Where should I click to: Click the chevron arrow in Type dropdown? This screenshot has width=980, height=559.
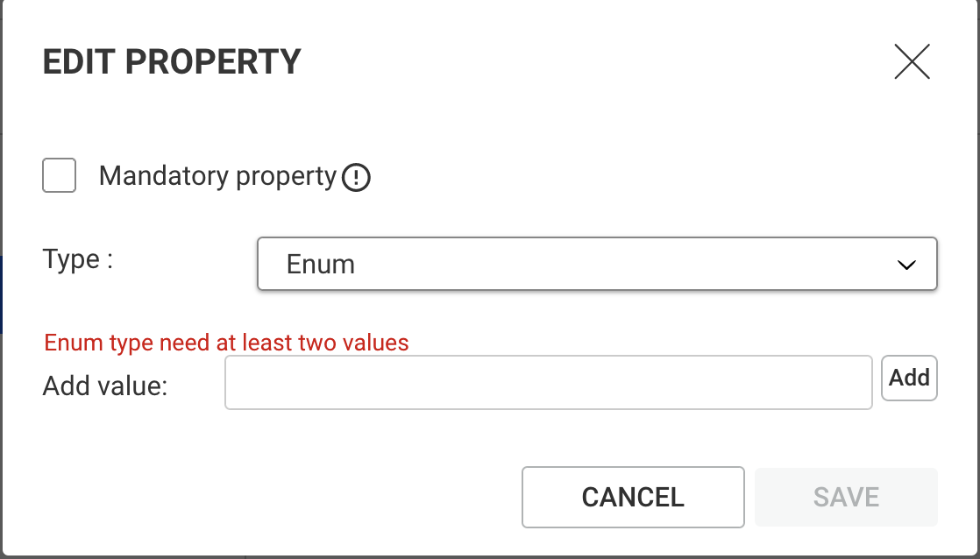pos(906,265)
